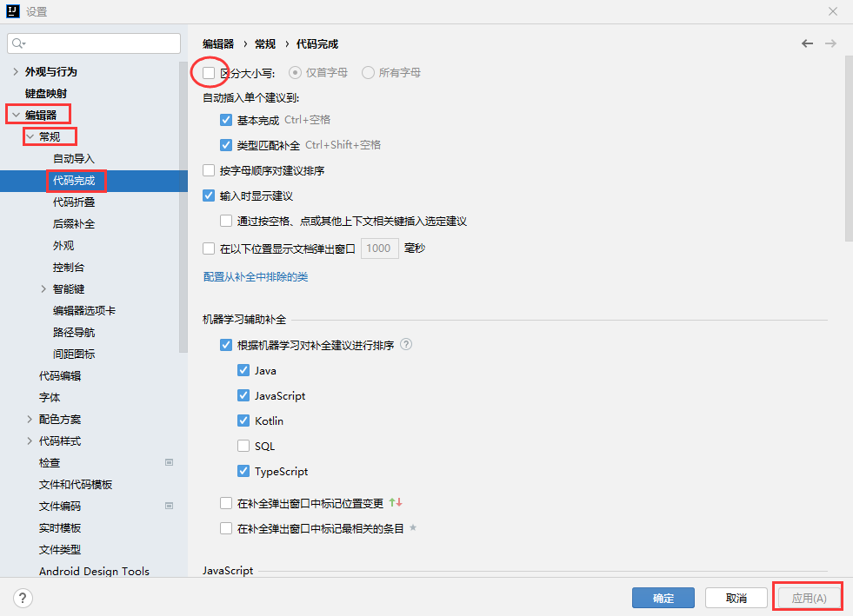Viewport: 853px width, 616px height.
Task: Click the back navigation arrow icon
Action: click(x=807, y=43)
